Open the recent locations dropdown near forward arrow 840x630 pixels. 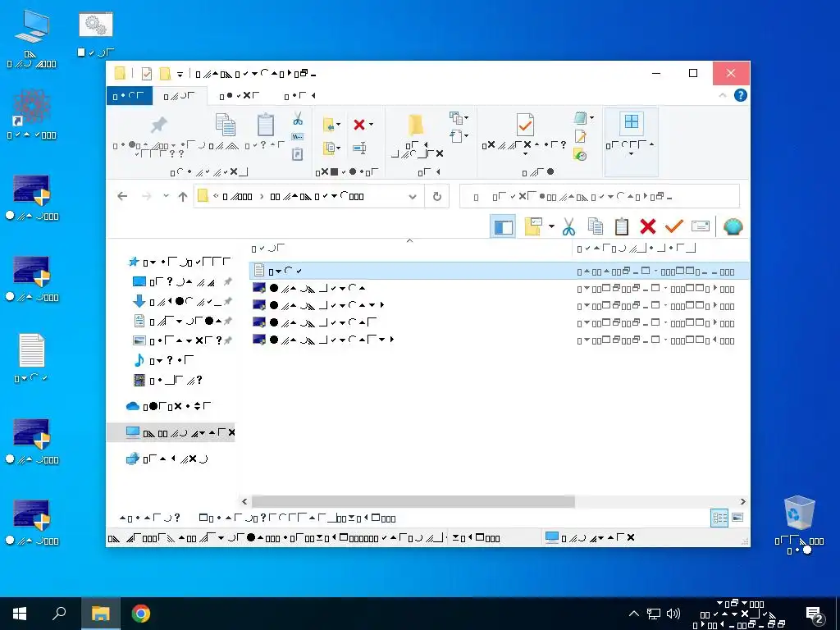166,196
